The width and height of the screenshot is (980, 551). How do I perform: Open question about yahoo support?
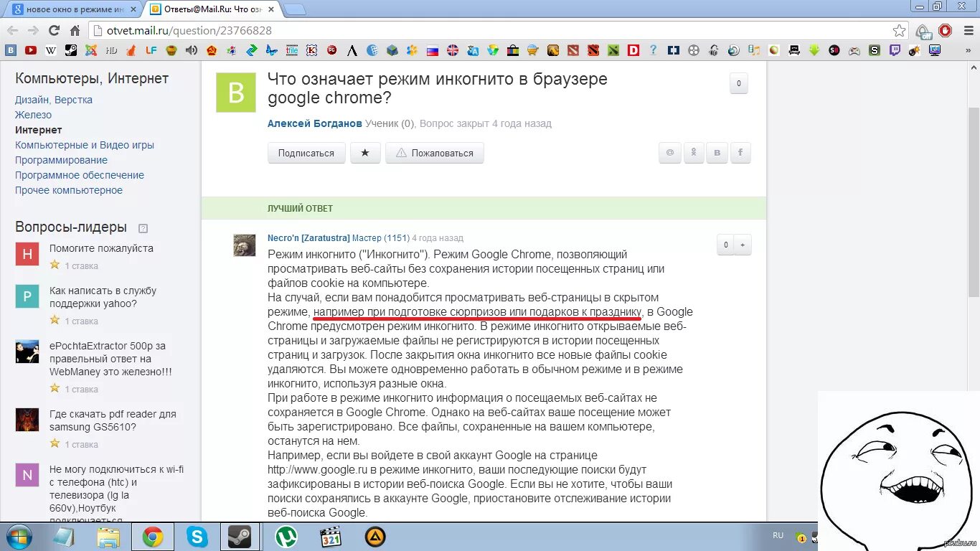pyautogui.click(x=103, y=297)
